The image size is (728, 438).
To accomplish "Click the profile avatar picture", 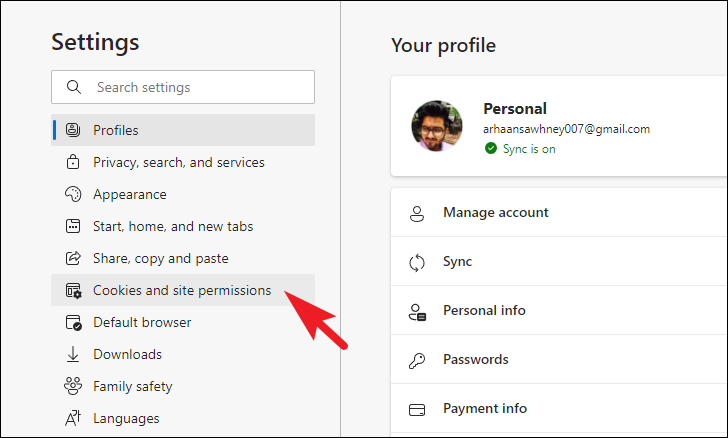I will (x=437, y=126).
